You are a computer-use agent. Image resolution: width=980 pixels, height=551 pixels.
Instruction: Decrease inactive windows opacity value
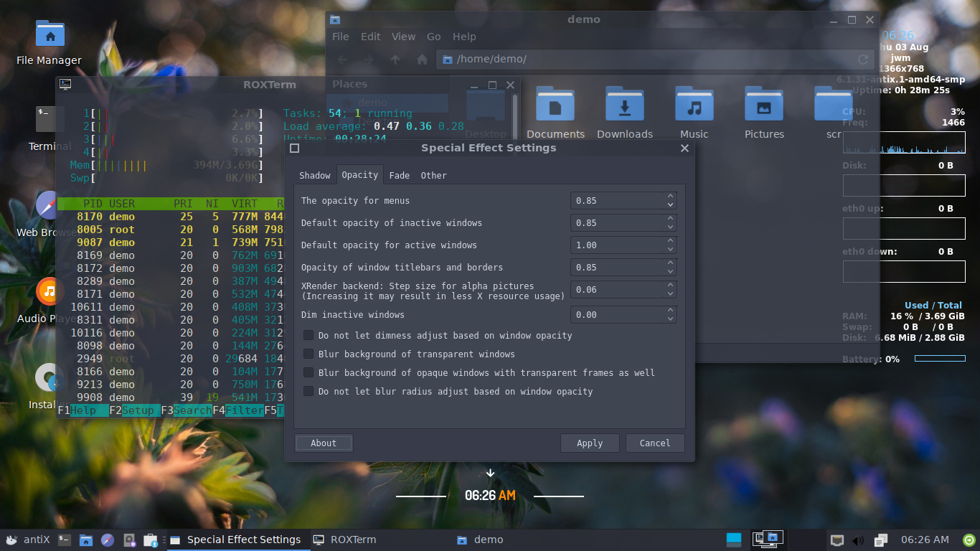point(670,227)
